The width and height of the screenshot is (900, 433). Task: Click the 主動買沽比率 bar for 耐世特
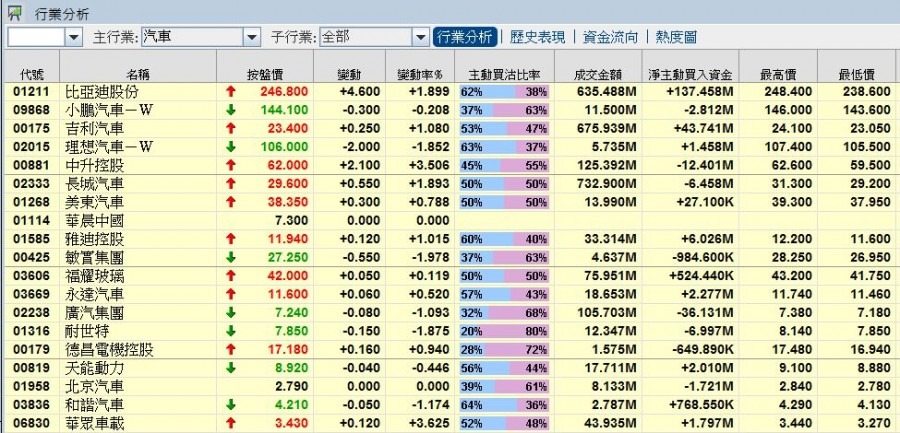click(503, 330)
